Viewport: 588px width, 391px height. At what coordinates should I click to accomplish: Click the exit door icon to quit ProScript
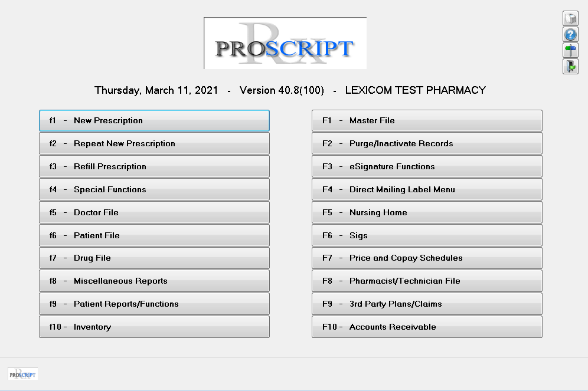click(570, 66)
